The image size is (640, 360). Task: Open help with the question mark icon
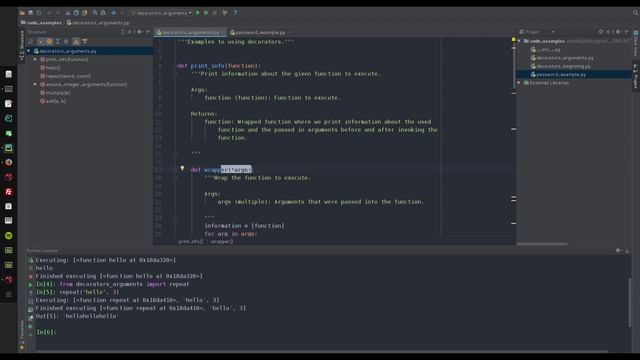pos(236,13)
